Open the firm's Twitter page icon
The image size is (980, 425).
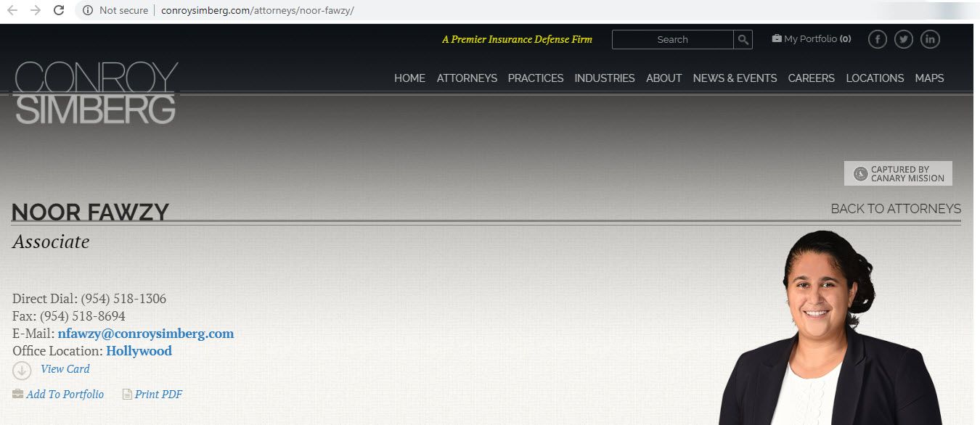click(x=903, y=40)
